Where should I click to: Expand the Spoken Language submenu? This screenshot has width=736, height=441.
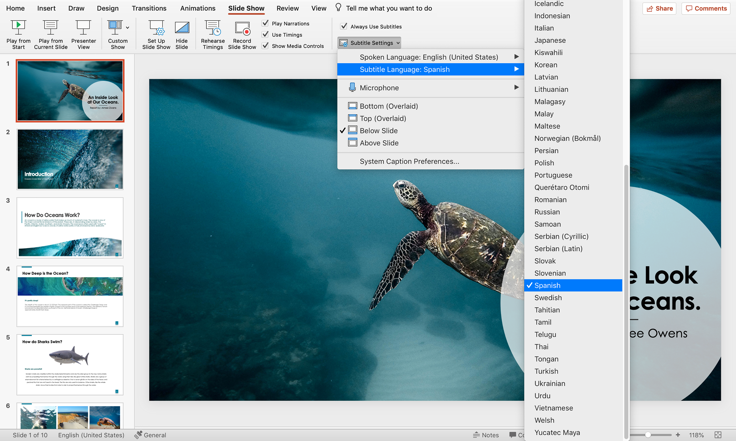[430, 57]
